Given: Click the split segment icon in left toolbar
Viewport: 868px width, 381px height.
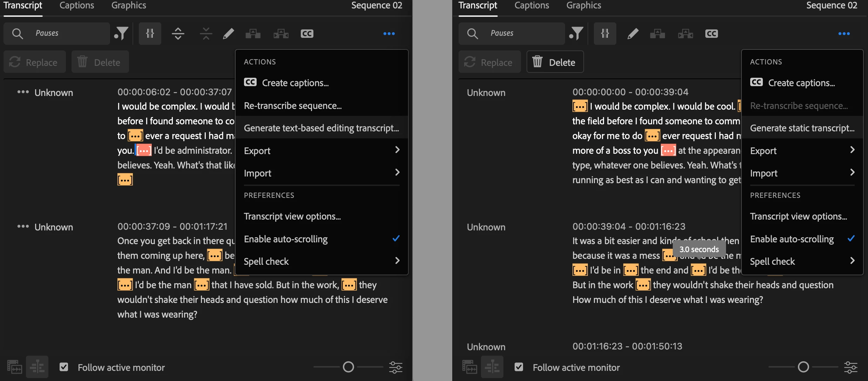Looking at the screenshot, I should (178, 34).
